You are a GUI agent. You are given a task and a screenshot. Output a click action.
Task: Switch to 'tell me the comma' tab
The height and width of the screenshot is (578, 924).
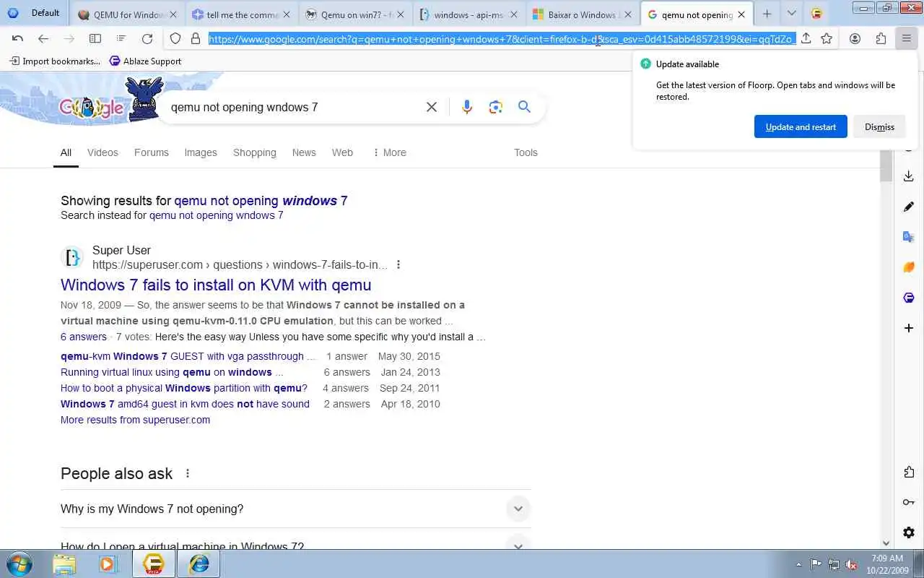242,14
